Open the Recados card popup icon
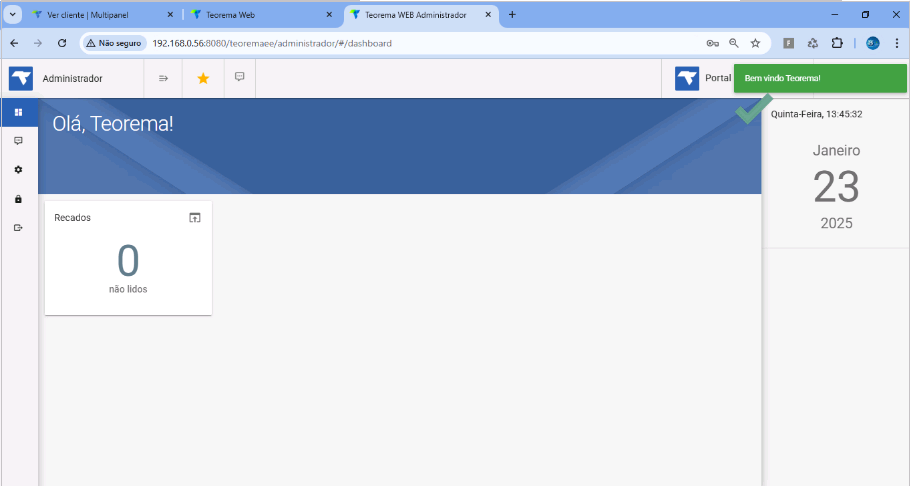Viewport: 910px width, 486px height. [195, 218]
